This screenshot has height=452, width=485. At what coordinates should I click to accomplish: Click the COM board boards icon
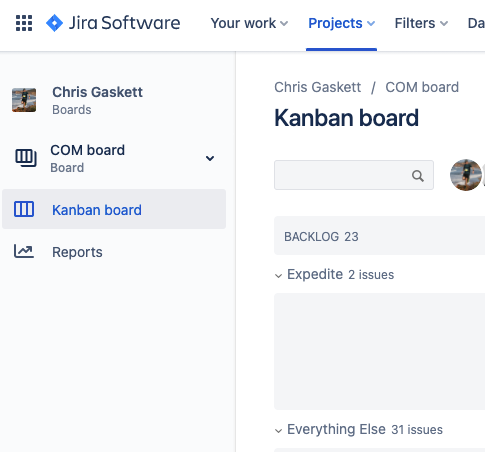point(26,158)
